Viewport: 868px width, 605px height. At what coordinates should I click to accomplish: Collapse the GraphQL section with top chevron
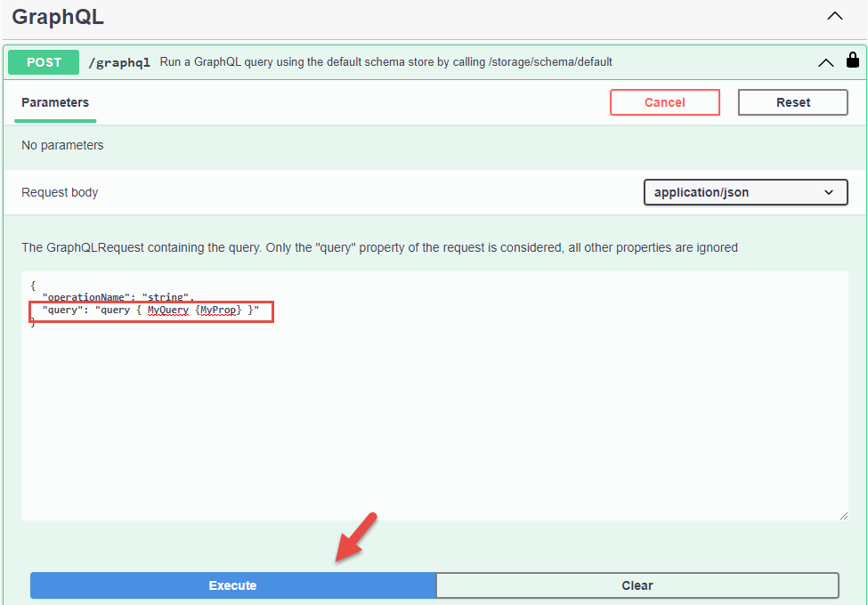(x=834, y=16)
